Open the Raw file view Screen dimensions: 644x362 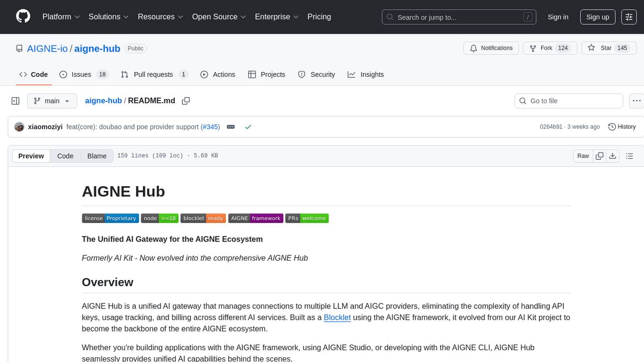(x=583, y=156)
